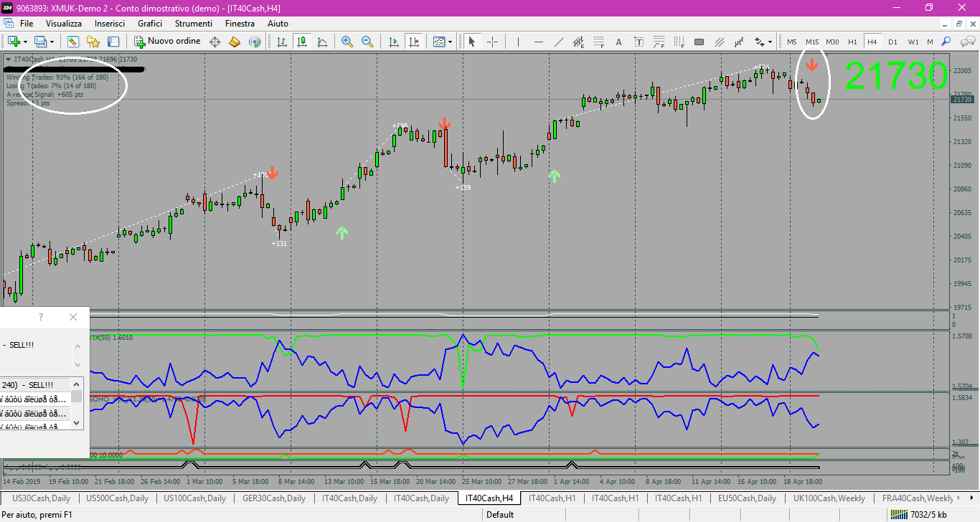
Task: Open the indicators list icon
Action: [x=439, y=42]
